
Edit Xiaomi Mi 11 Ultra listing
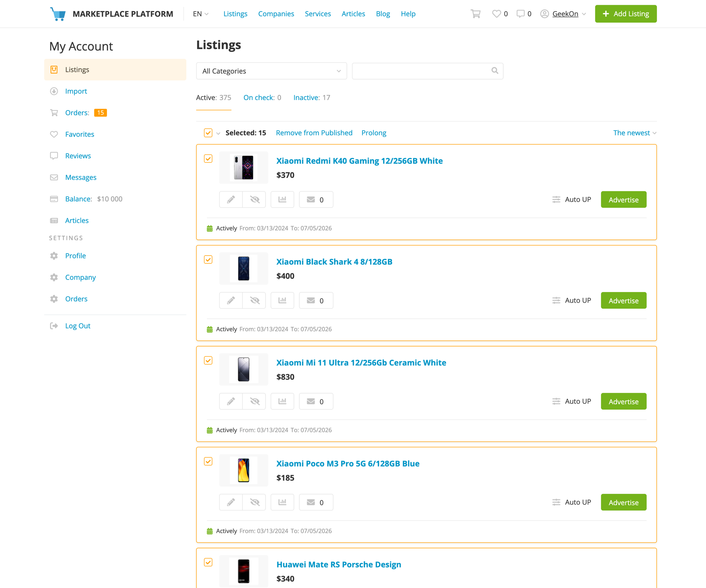231,401
